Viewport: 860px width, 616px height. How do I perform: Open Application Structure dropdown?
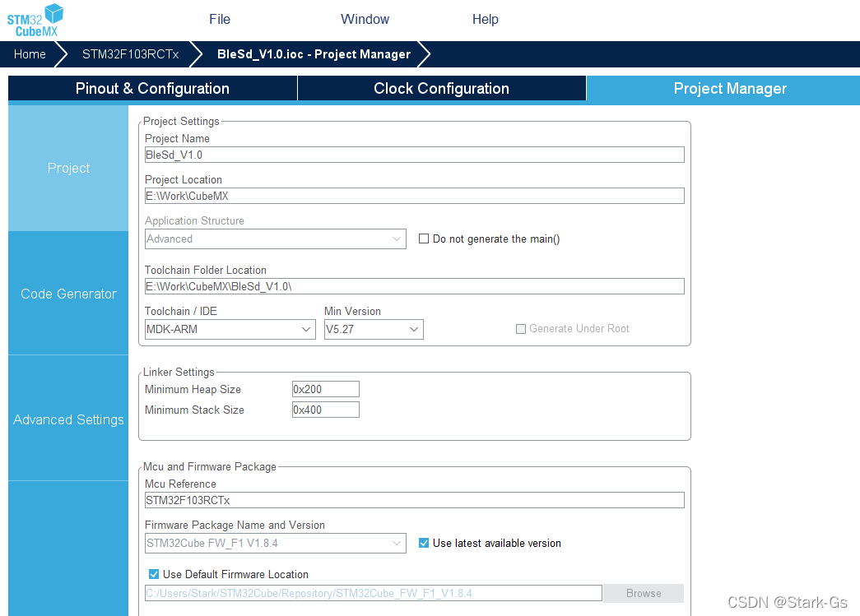(276, 239)
